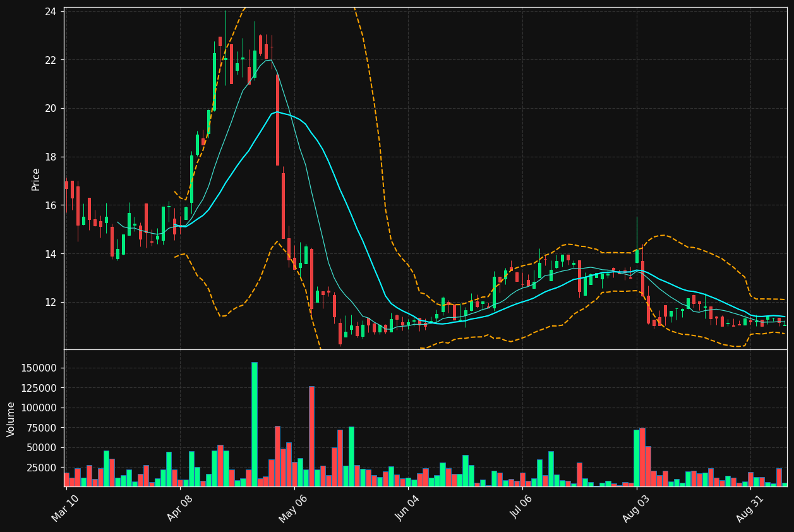
Task: Click the volume axis value 100000
Action: pos(40,408)
